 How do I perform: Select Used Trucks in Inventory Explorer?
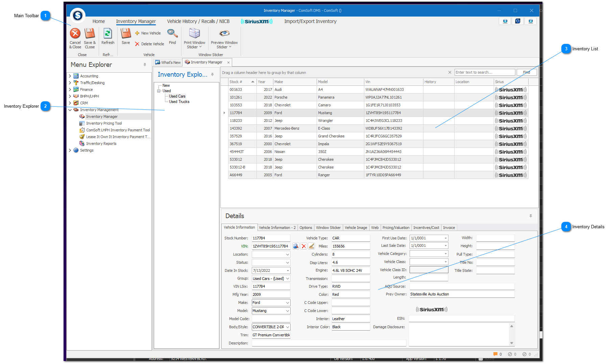tap(179, 102)
